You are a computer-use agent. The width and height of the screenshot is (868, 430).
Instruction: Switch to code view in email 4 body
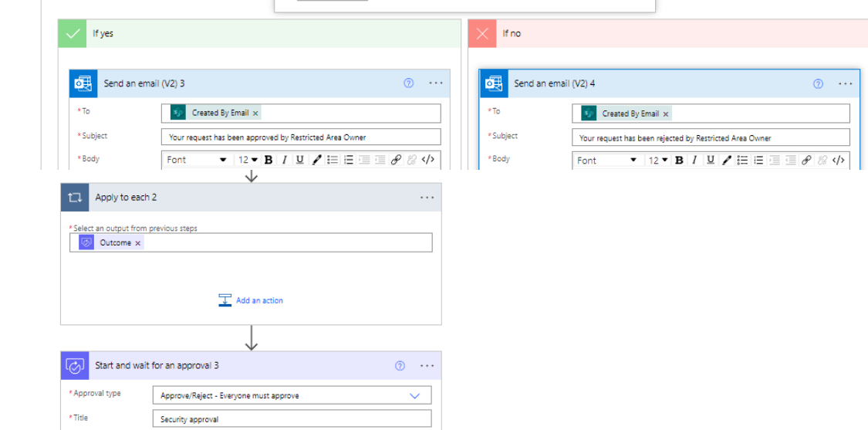838,160
